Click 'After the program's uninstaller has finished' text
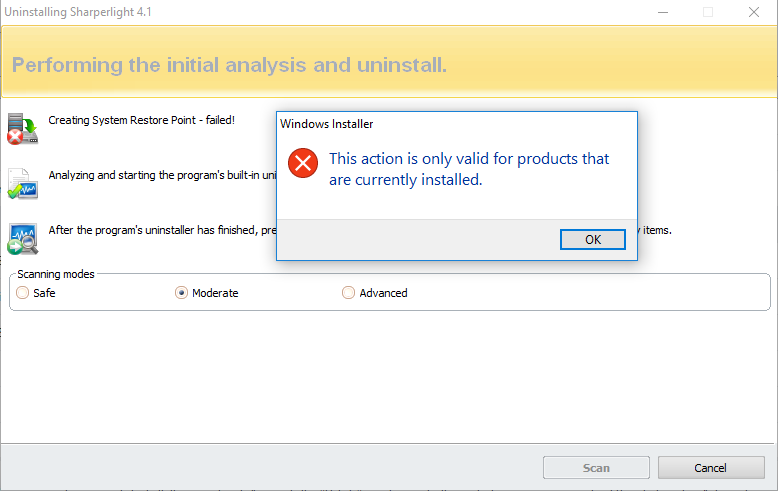Image resolution: width=778 pixels, height=491 pixels. coord(162,230)
